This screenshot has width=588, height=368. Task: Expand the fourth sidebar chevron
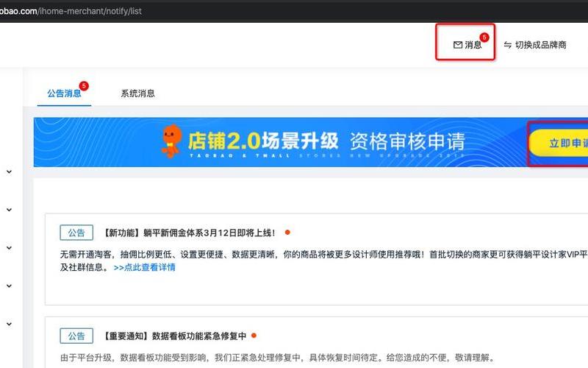coord(9,286)
